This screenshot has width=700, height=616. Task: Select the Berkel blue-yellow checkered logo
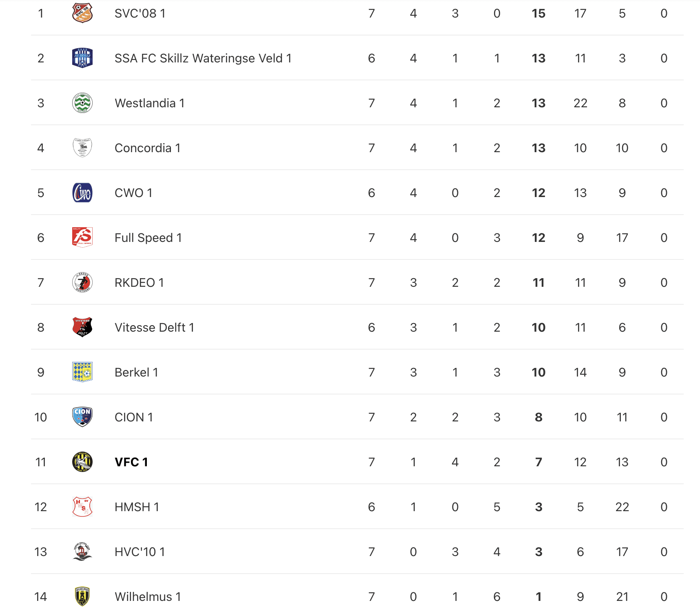82,372
